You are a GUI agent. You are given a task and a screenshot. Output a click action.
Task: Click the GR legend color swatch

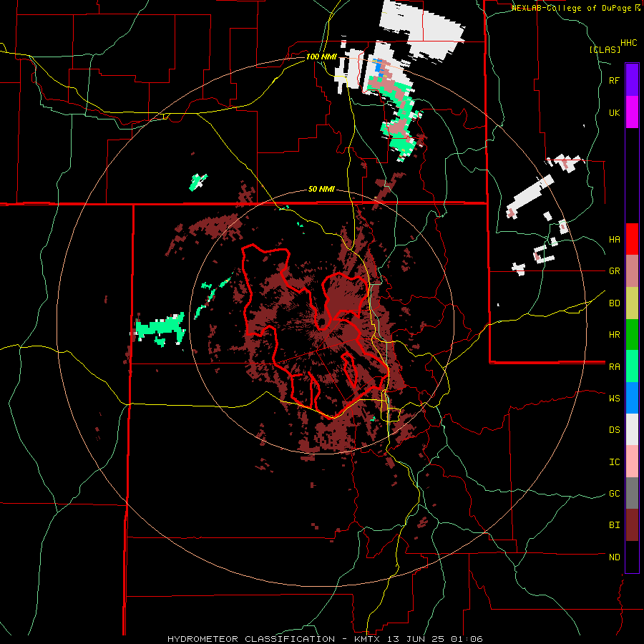(632, 270)
